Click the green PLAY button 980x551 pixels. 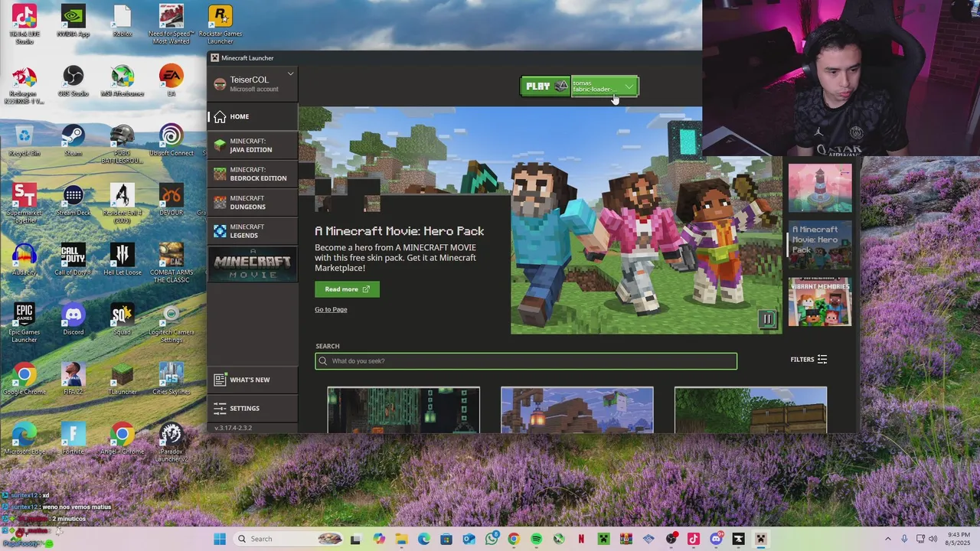tap(546, 86)
